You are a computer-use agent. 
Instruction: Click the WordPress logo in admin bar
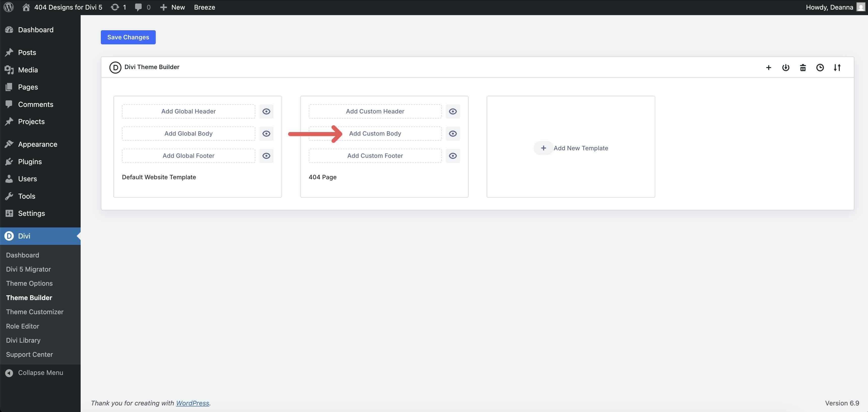(x=8, y=7)
